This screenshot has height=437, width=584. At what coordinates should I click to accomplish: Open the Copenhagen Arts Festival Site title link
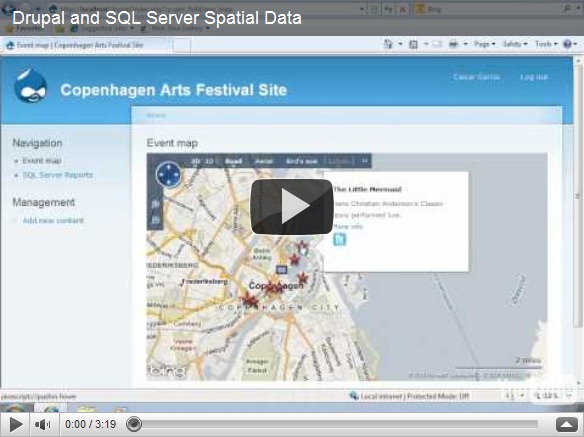[x=174, y=90]
